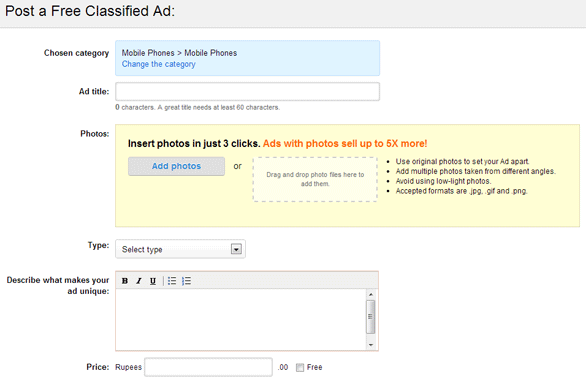
Task: Apply bold formatting in description editor
Action: pos(125,281)
